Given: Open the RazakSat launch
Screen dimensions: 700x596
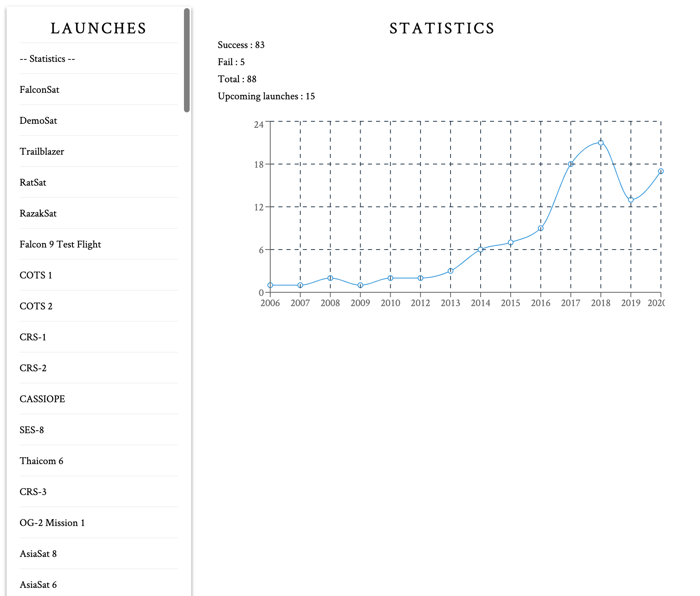Looking at the screenshot, I should [99, 213].
